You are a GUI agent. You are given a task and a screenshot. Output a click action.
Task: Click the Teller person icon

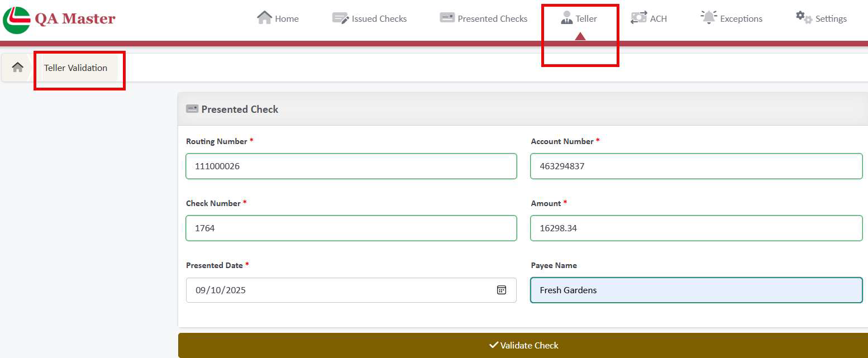(x=566, y=18)
